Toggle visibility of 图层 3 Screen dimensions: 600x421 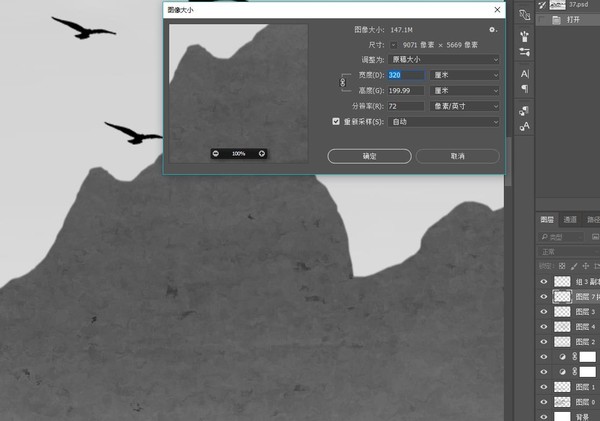[544, 312]
